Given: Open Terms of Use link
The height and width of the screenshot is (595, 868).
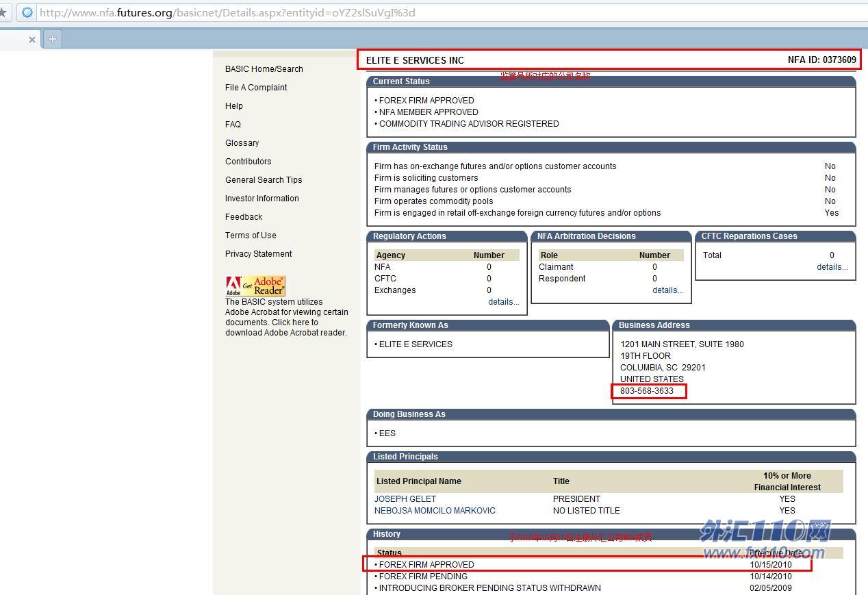Looking at the screenshot, I should pyautogui.click(x=251, y=236).
